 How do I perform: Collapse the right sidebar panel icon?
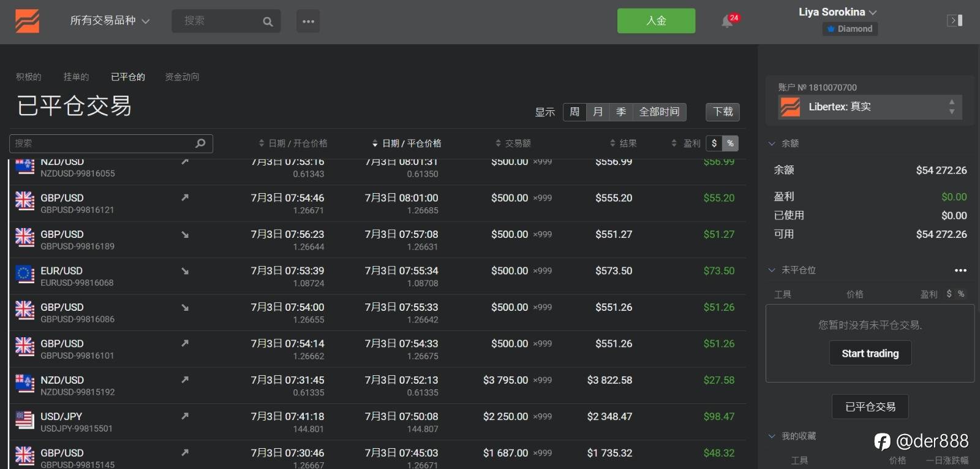tap(954, 21)
